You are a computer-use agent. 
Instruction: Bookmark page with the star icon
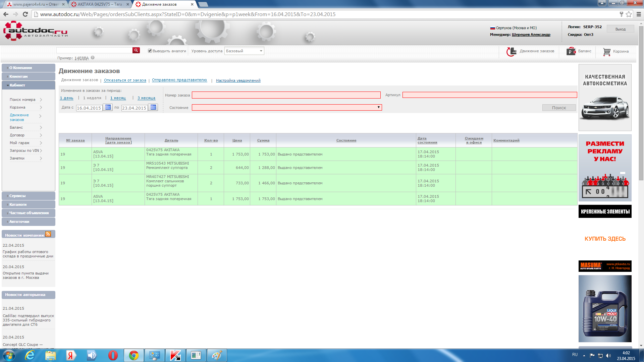point(629,14)
